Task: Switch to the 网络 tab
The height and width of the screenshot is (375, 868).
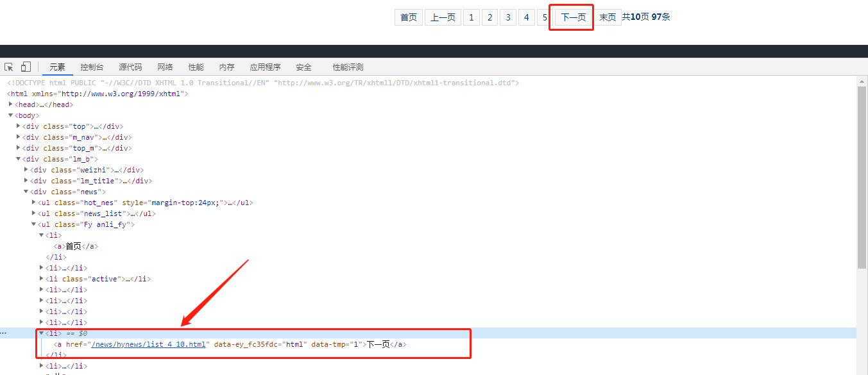Action: pyautogui.click(x=165, y=67)
